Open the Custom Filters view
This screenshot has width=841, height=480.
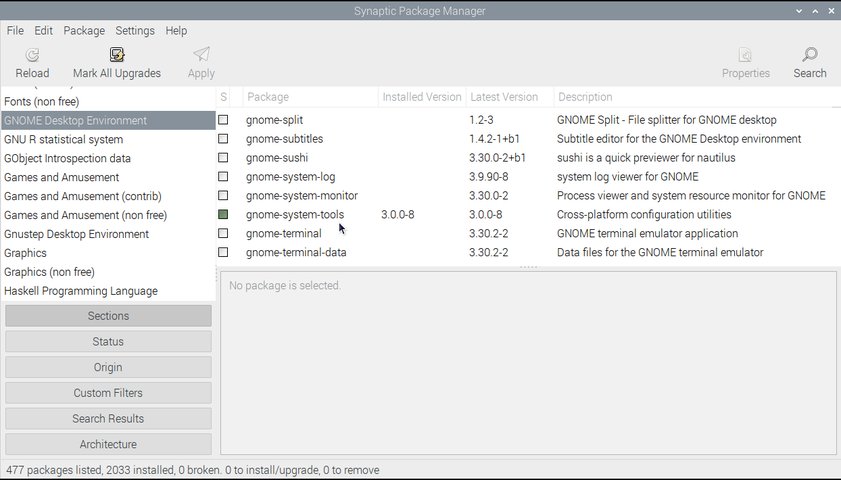point(108,393)
